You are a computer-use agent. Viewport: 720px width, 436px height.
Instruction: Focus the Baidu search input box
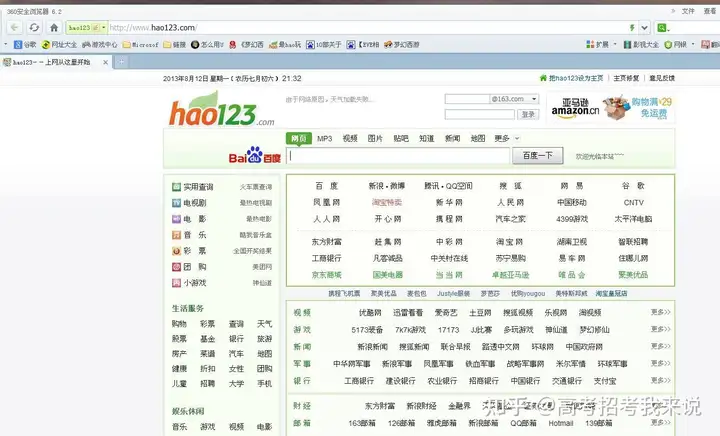(x=398, y=156)
